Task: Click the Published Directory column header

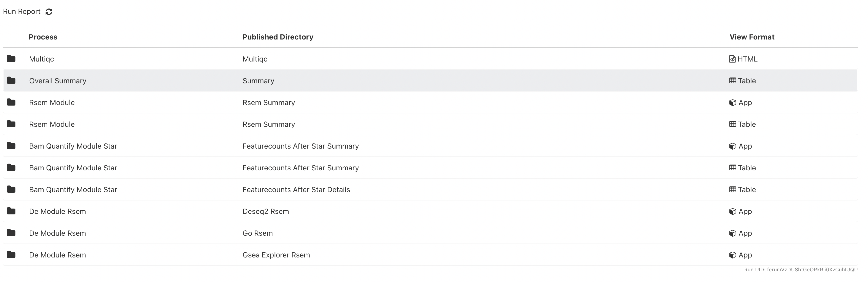Action: (x=278, y=37)
